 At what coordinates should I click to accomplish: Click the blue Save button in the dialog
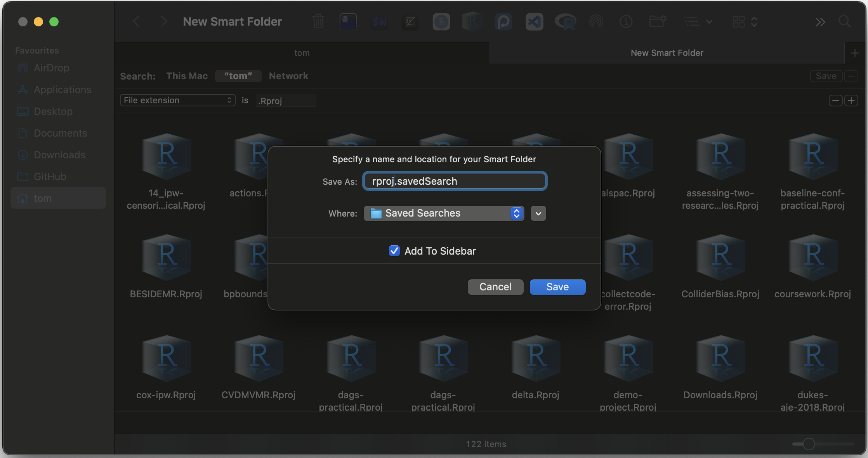coord(557,287)
